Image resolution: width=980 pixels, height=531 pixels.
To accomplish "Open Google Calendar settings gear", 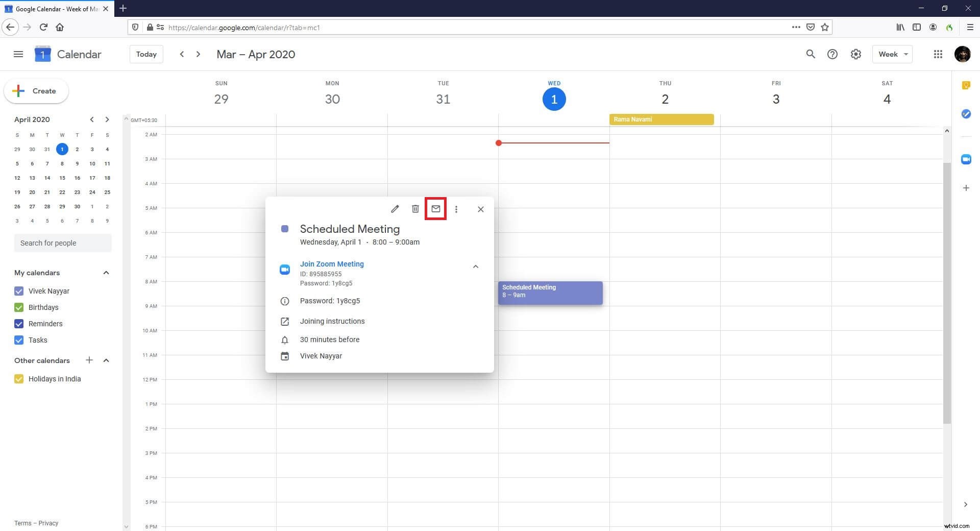I will (856, 54).
